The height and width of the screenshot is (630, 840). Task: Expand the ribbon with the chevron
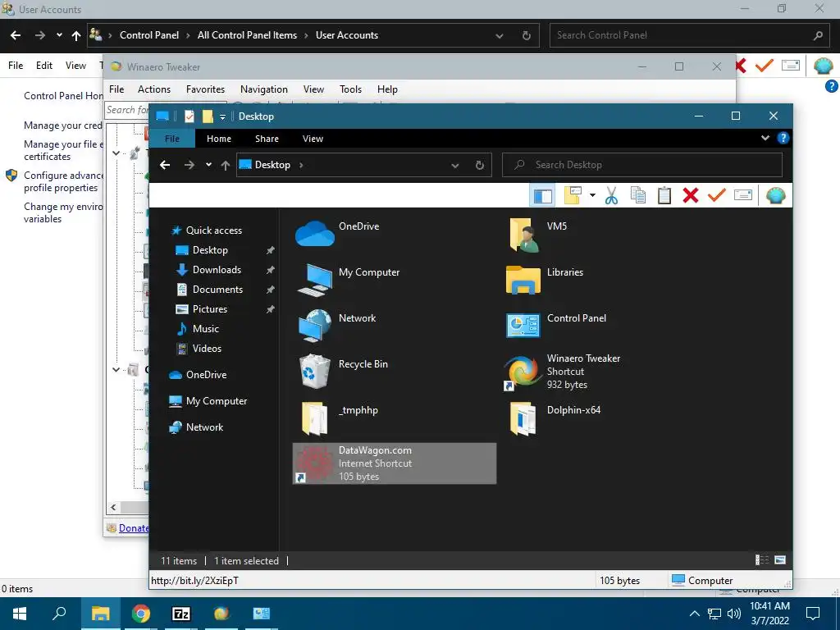765,138
